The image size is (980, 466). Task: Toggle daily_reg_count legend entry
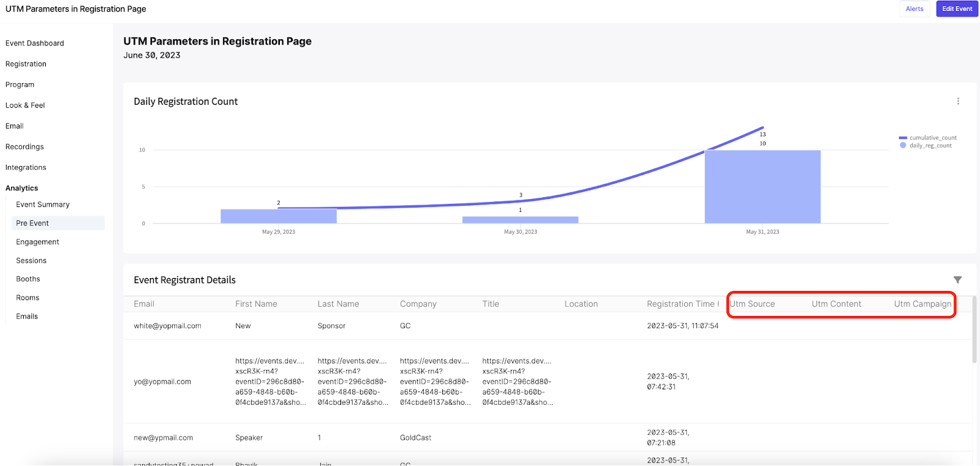925,146
